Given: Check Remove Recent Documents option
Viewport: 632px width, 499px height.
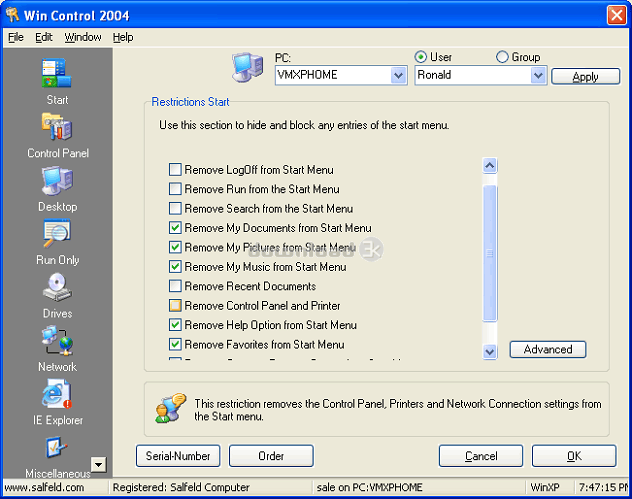Looking at the screenshot, I should [x=176, y=286].
